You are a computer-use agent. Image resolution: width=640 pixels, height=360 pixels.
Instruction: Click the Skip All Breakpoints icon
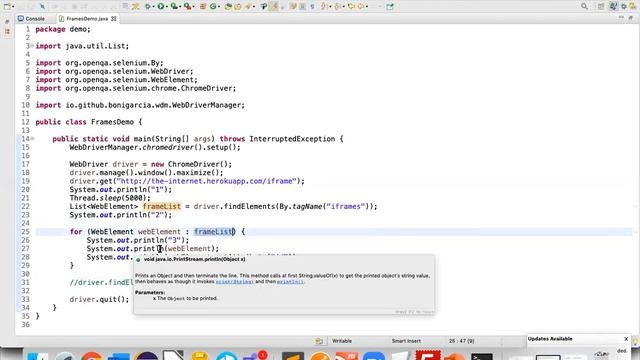pyautogui.click(x=42, y=7)
